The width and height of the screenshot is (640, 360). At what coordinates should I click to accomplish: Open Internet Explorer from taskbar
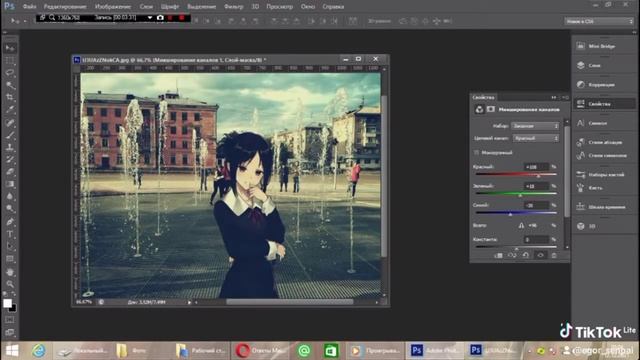(x=39, y=351)
